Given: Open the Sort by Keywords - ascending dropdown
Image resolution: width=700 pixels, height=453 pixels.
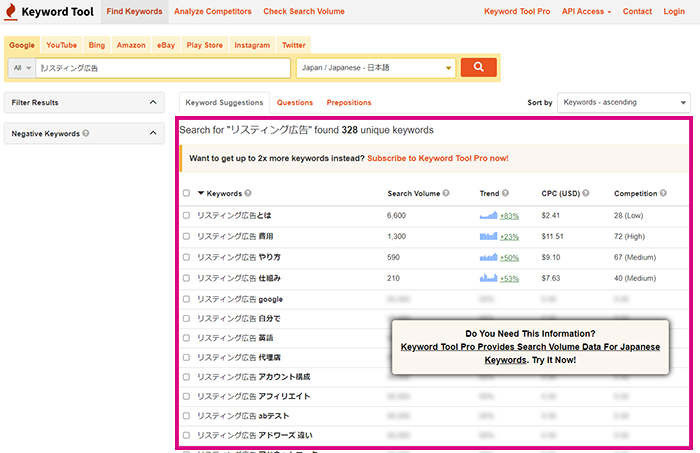Looking at the screenshot, I should 624,103.
